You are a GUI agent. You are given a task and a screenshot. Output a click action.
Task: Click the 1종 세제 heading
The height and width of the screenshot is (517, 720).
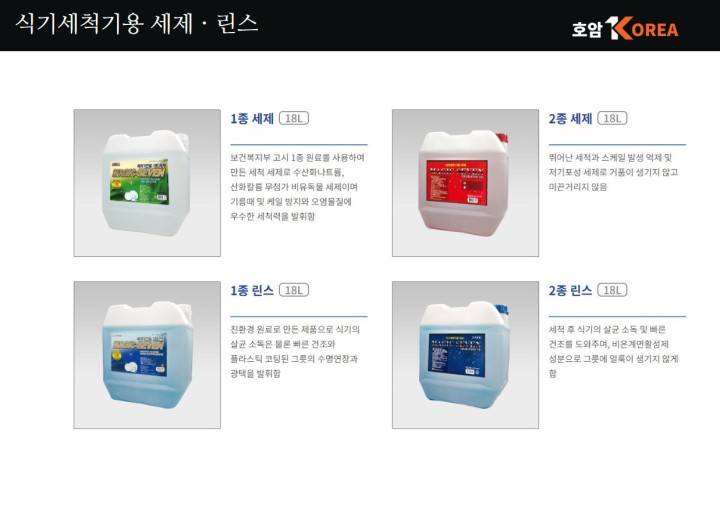coord(252,118)
